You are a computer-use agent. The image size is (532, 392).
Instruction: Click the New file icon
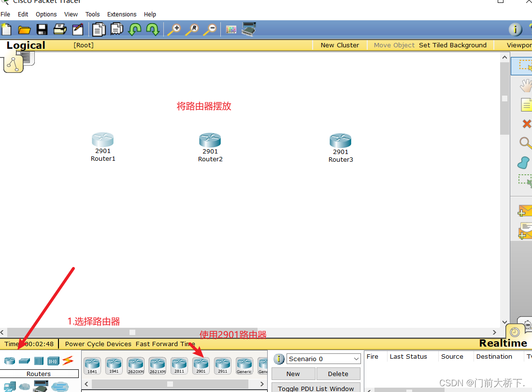(x=6, y=29)
